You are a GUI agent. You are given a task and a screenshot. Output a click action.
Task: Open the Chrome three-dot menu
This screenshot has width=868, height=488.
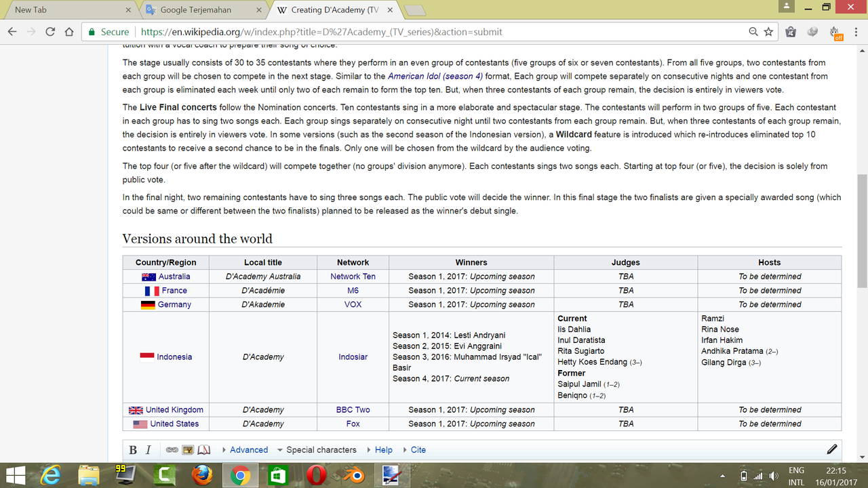[856, 32]
